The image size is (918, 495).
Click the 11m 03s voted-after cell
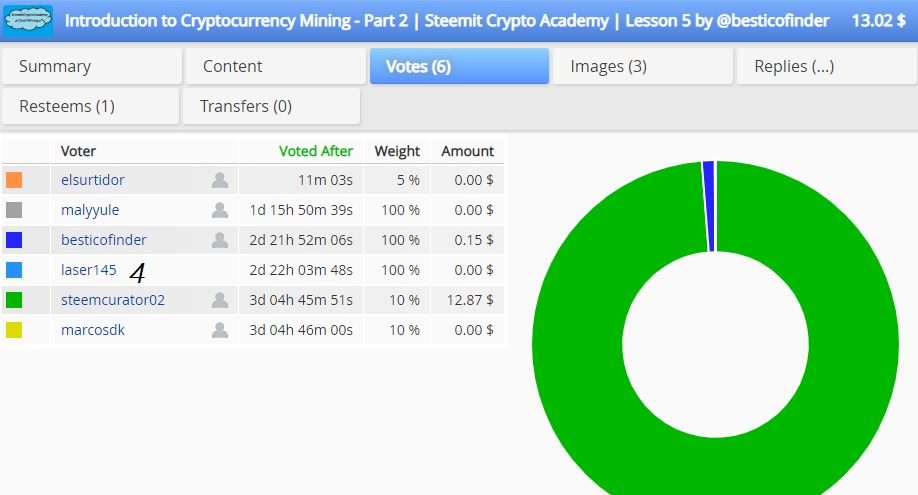[x=301, y=180]
